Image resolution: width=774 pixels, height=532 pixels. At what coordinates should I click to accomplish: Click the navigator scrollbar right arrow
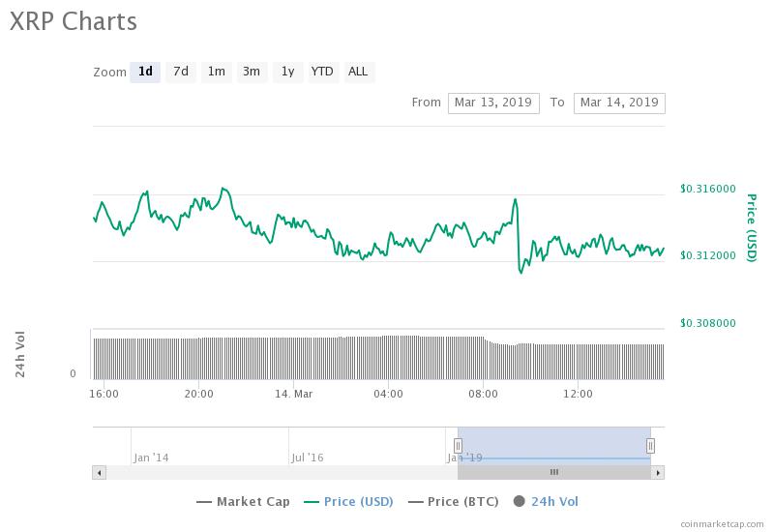(x=658, y=473)
